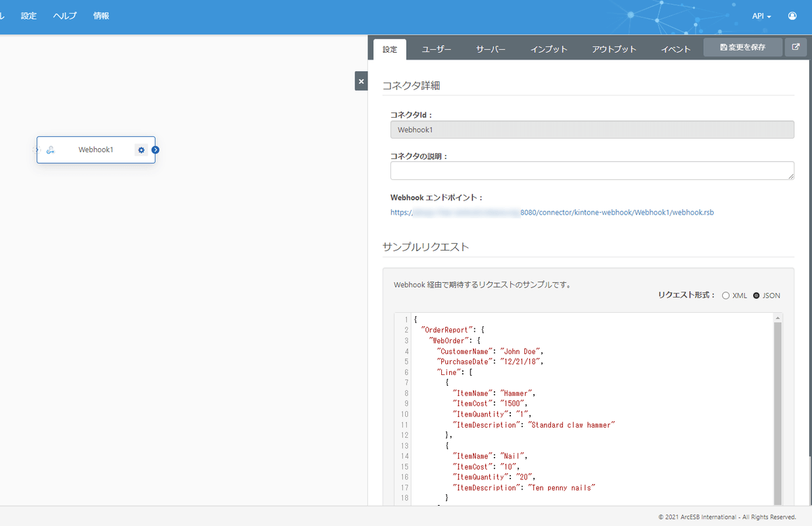
Task: Open the user account icon menu
Action: tap(792, 16)
